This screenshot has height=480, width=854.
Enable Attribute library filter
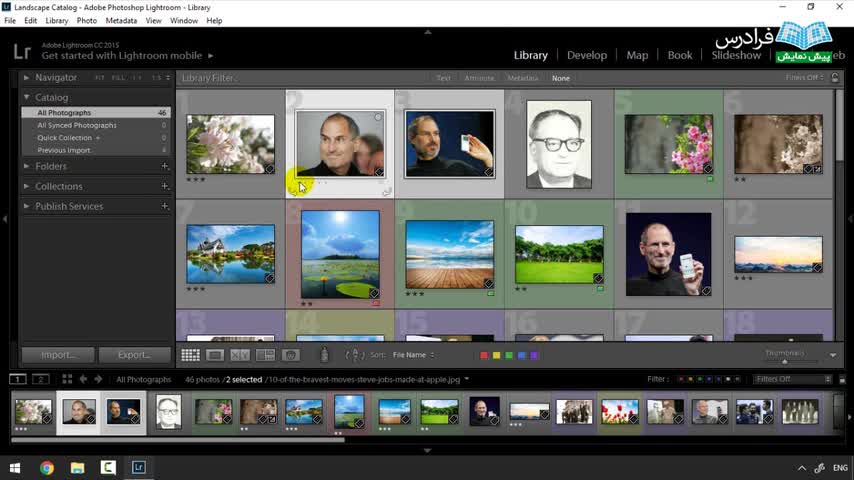[479, 78]
